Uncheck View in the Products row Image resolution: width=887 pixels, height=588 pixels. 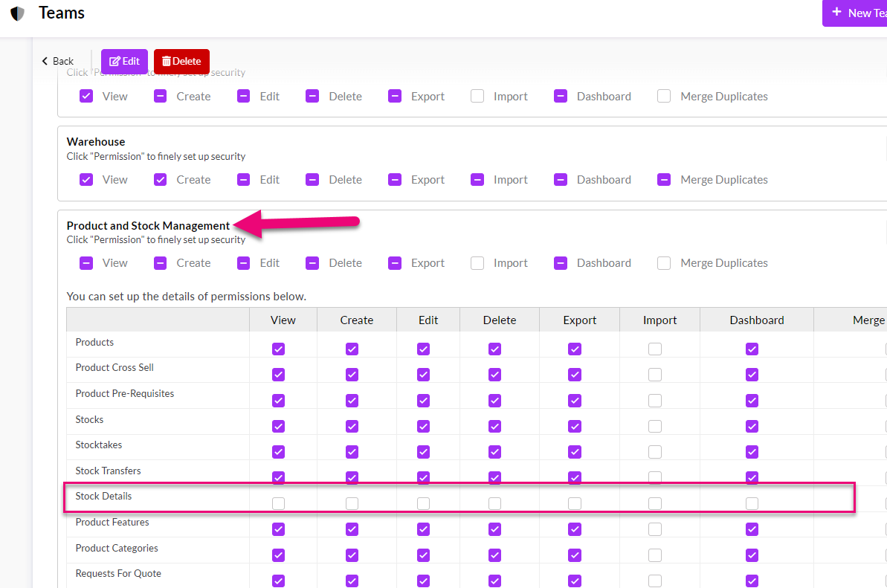coord(278,349)
